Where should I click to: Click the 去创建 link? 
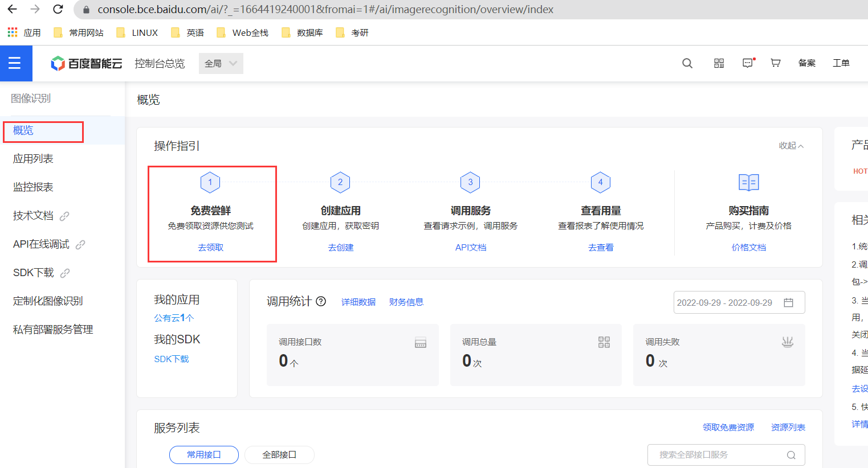[341, 248]
